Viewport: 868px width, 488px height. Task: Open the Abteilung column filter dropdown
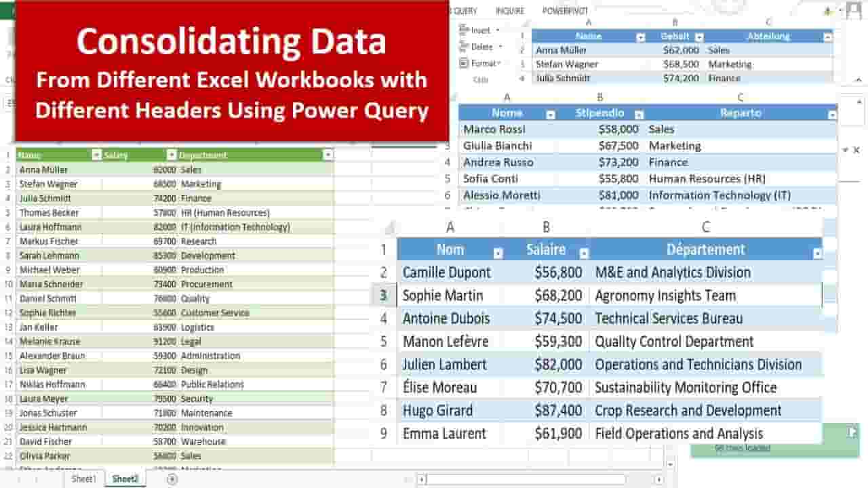827,37
